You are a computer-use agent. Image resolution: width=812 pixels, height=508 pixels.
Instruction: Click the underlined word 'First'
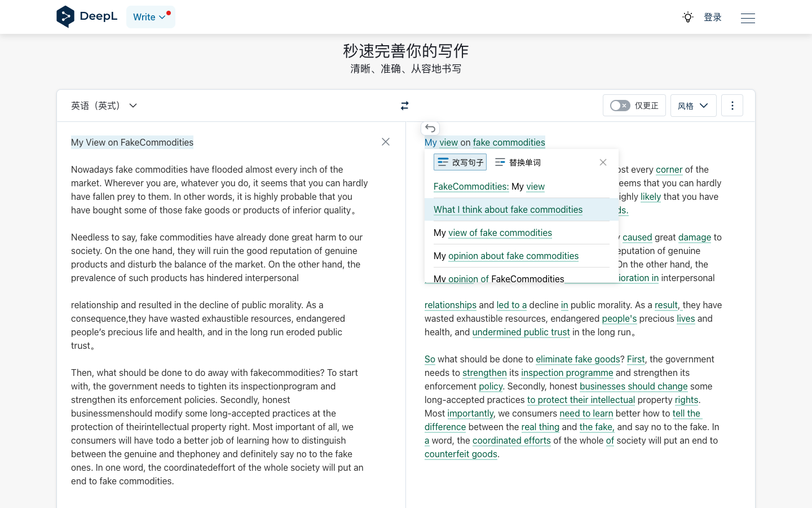(x=636, y=359)
